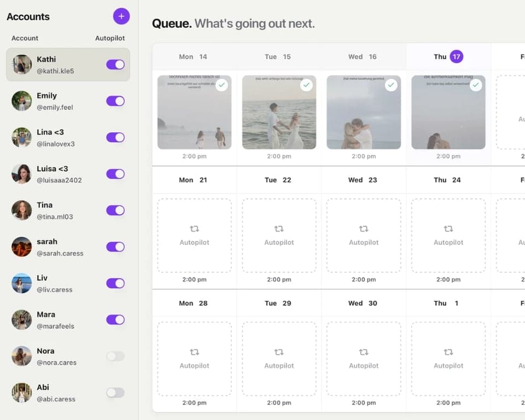Select the Wed 30 autopilot slot

[364, 359]
